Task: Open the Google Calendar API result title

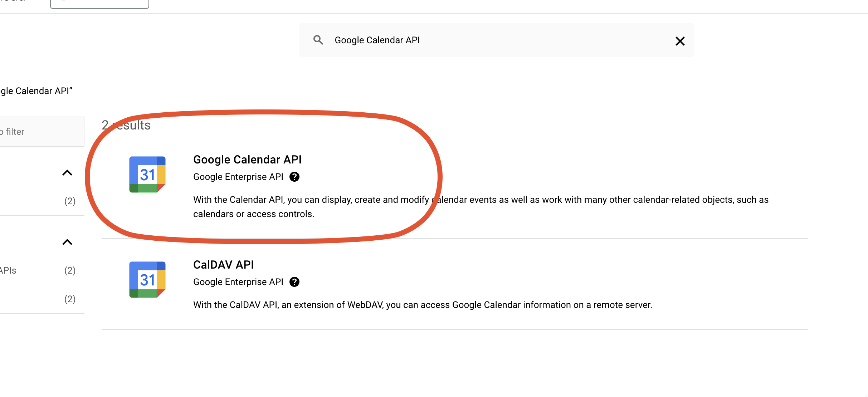Action: pos(247,160)
